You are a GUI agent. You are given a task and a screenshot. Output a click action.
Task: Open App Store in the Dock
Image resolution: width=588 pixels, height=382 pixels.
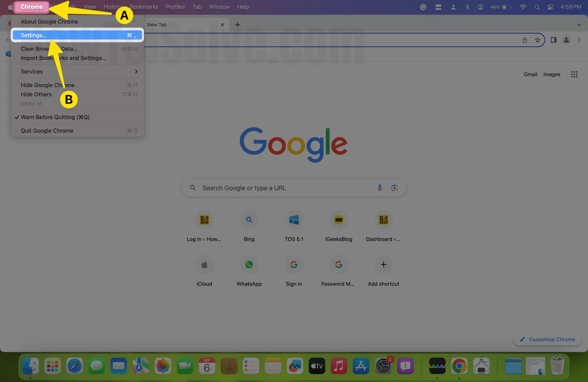pyautogui.click(x=361, y=366)
